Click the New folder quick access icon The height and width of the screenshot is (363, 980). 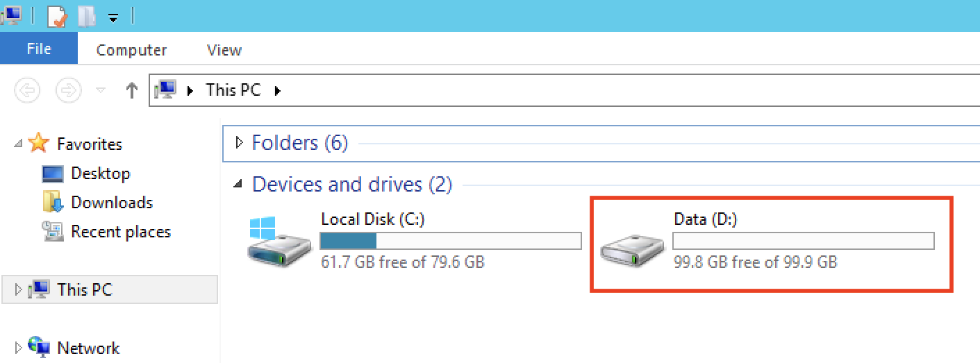tap(87, 15)
